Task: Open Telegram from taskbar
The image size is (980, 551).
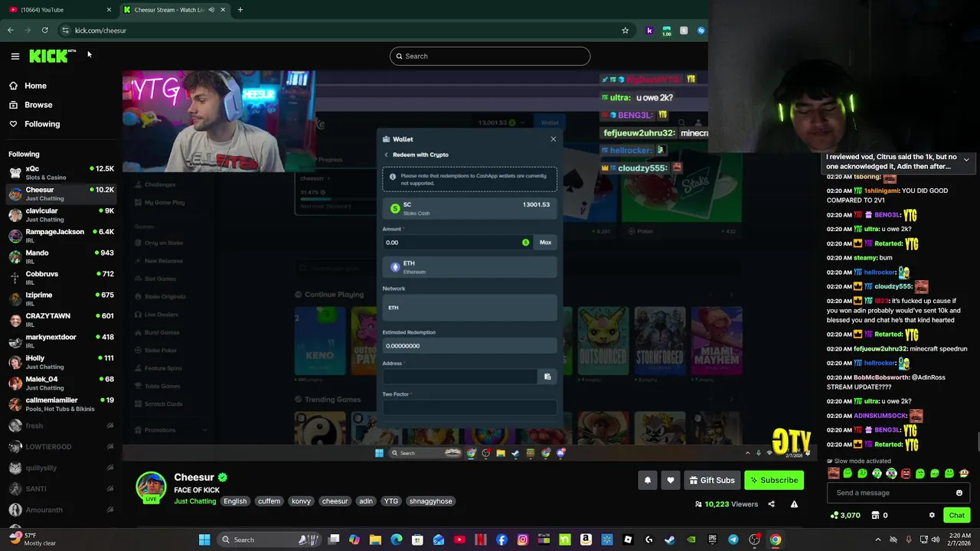Action: point(733,540)
